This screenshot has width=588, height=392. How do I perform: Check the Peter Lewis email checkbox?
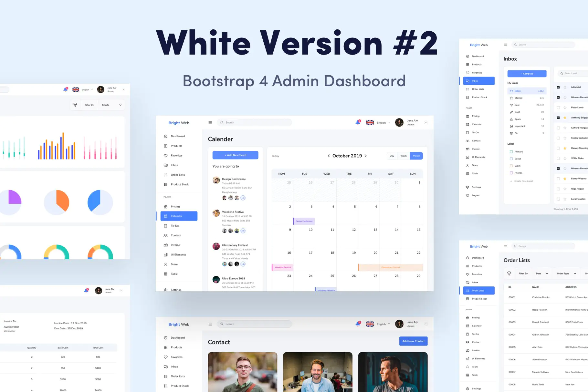(x=558, y=108)
